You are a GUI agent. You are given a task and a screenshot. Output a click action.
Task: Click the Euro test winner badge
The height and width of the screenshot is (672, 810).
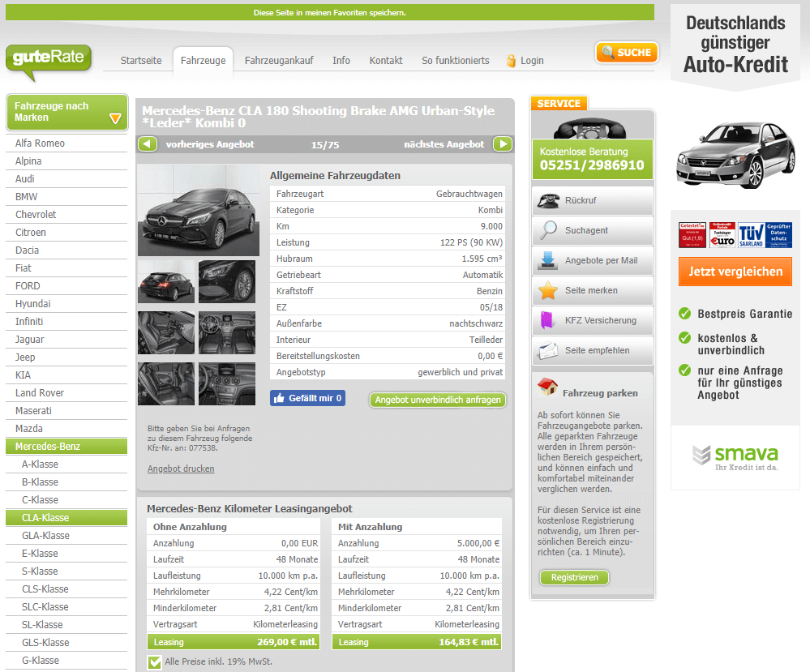[x=722, y=235]
